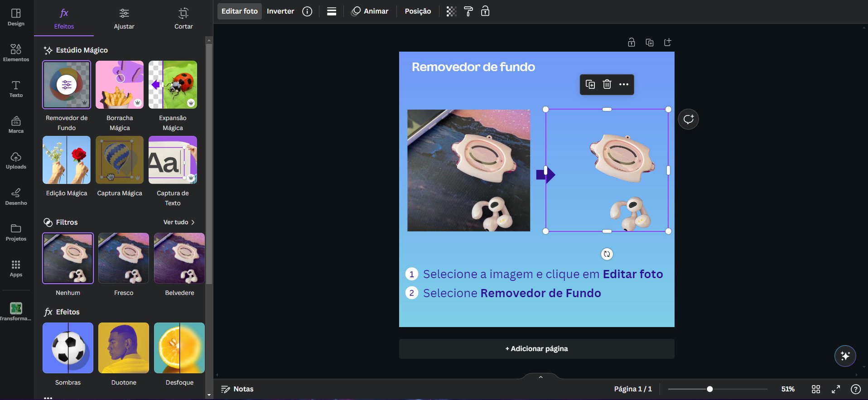Choose the Desfoque effect
Viewport: 868px width, 400px height.
point(179,348)
